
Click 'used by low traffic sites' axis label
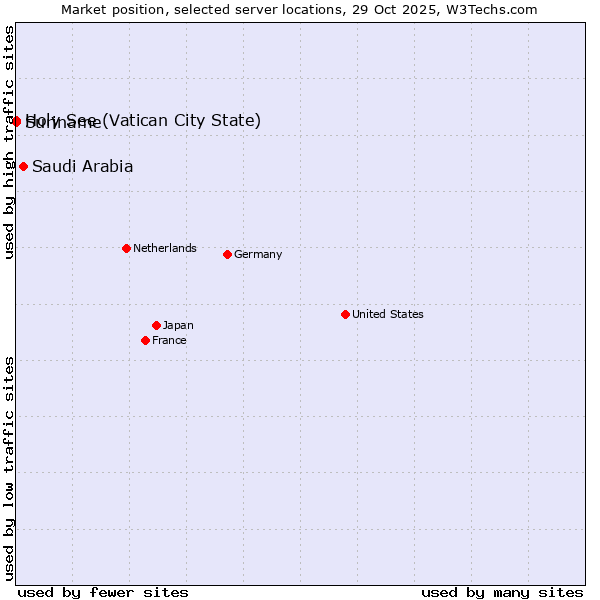(9, 468)
